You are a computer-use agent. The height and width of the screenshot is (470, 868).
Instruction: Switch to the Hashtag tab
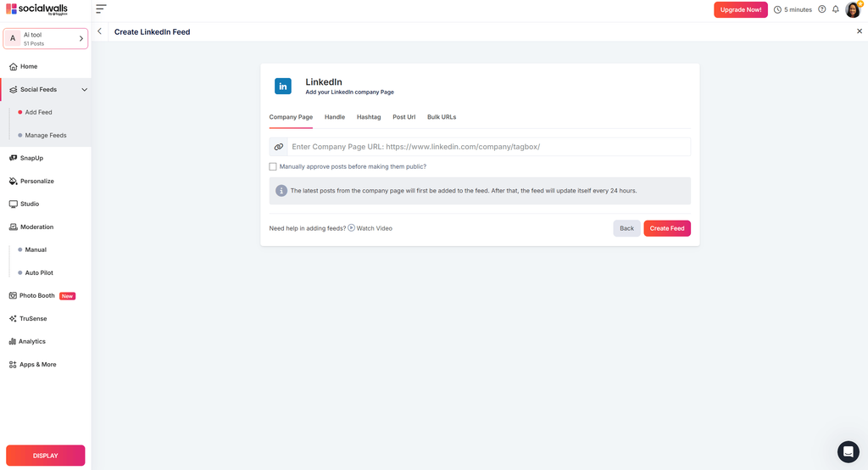[x=369, y=117]
